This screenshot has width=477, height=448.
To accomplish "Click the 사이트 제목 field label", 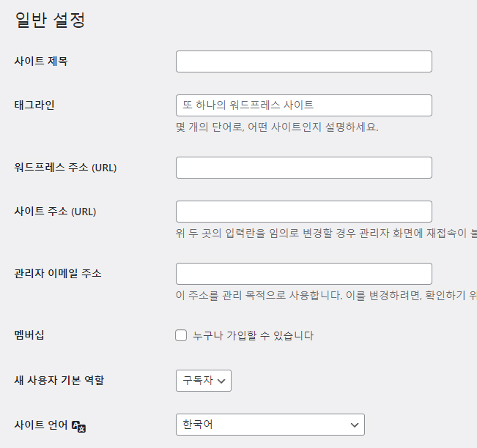I will (41, 61).
